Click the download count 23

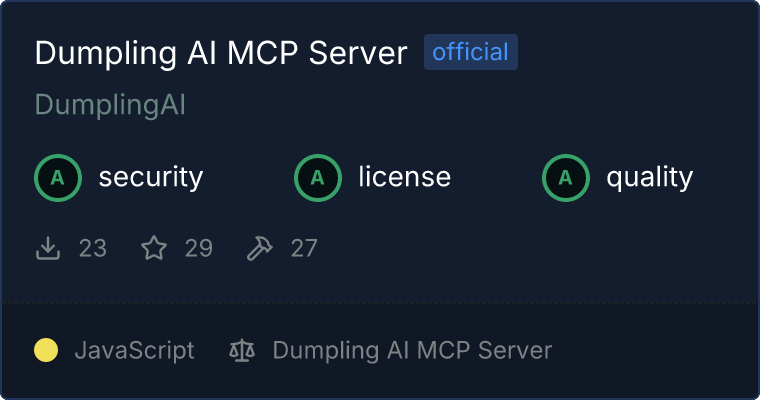pyautogui.click(x=93, y=248)
